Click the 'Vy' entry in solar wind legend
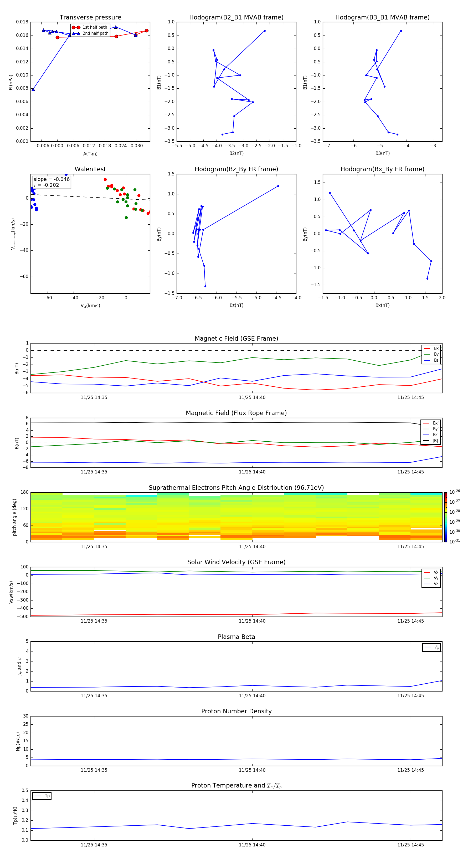This screenshot has width=473, height=868. point(431,578)
